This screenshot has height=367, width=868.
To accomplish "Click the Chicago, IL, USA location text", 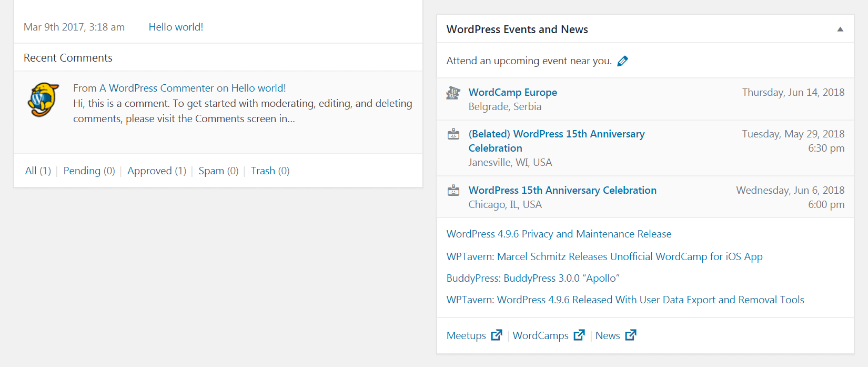I will click(505, 204).
